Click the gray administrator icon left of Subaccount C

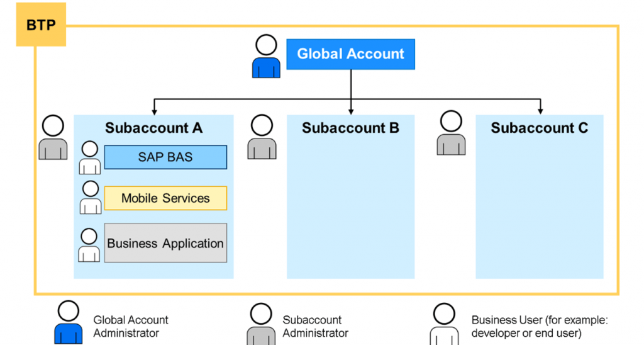[451, 133]
